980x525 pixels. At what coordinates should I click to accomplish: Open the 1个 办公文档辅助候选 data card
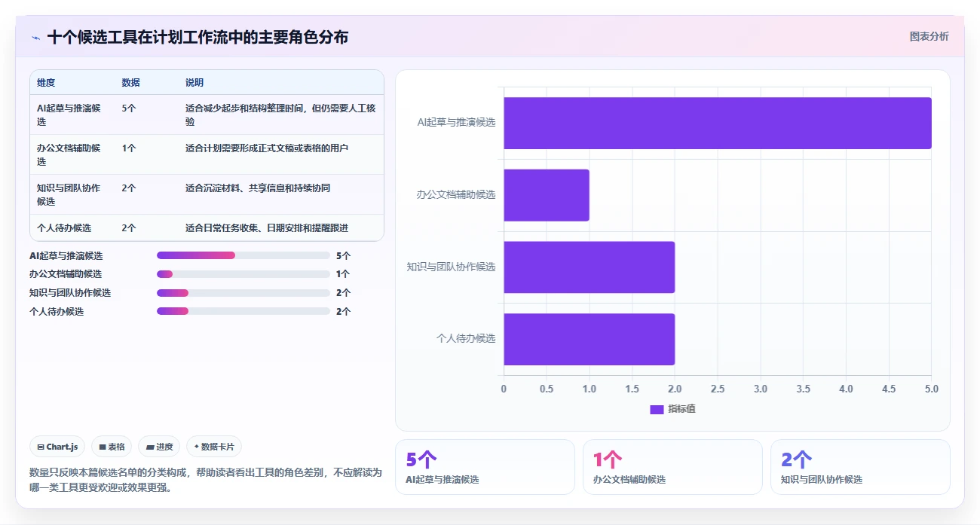point(672,467)
